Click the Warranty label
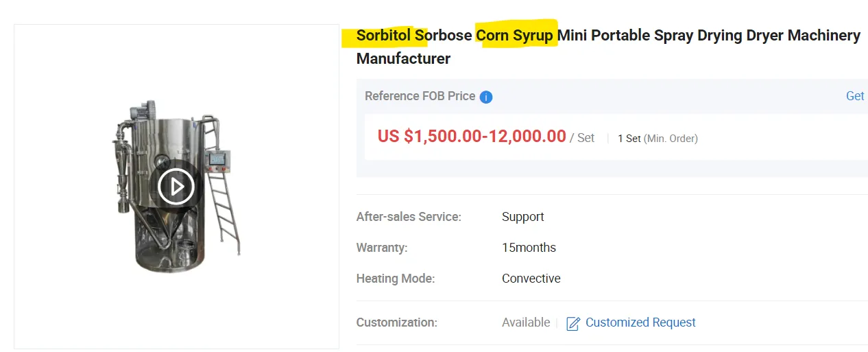The width and height of the screenshot is (868, 352). (x=381, y=248)
